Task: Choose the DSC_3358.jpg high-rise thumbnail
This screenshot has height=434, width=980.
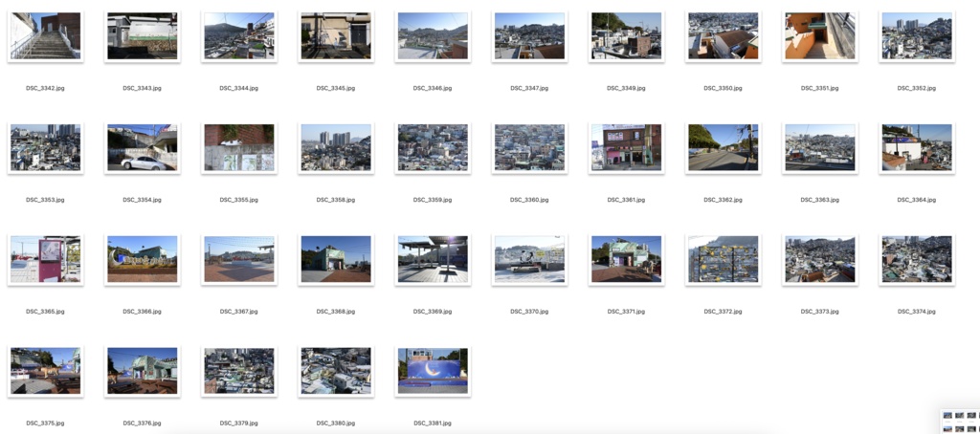Action: pos(336,147)
